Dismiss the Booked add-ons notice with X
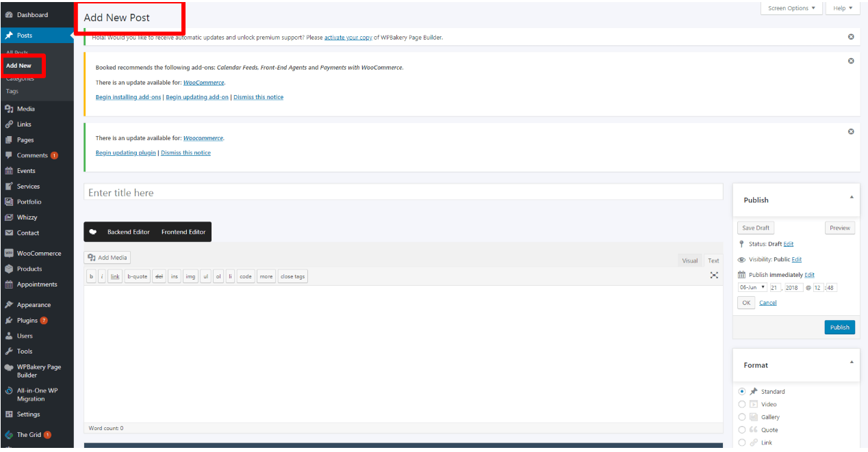This screenshot has height=452, width=868. (x=851, y=61)
